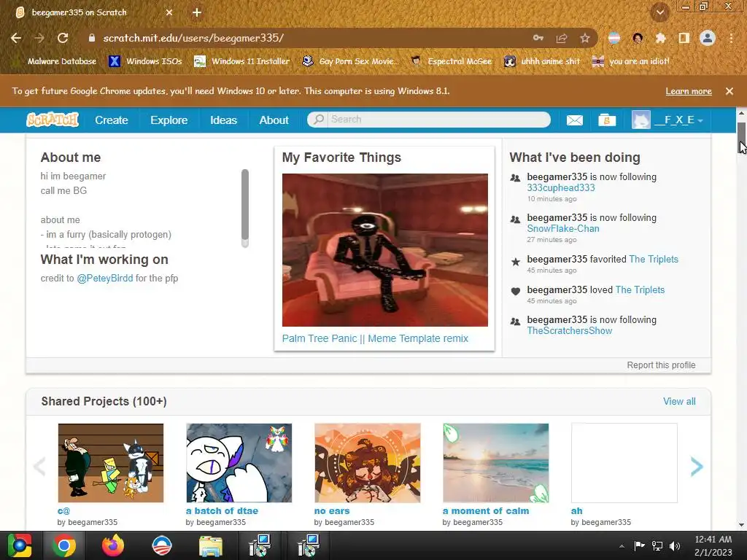Open the Extensions puzzle icon

point(660,38)
